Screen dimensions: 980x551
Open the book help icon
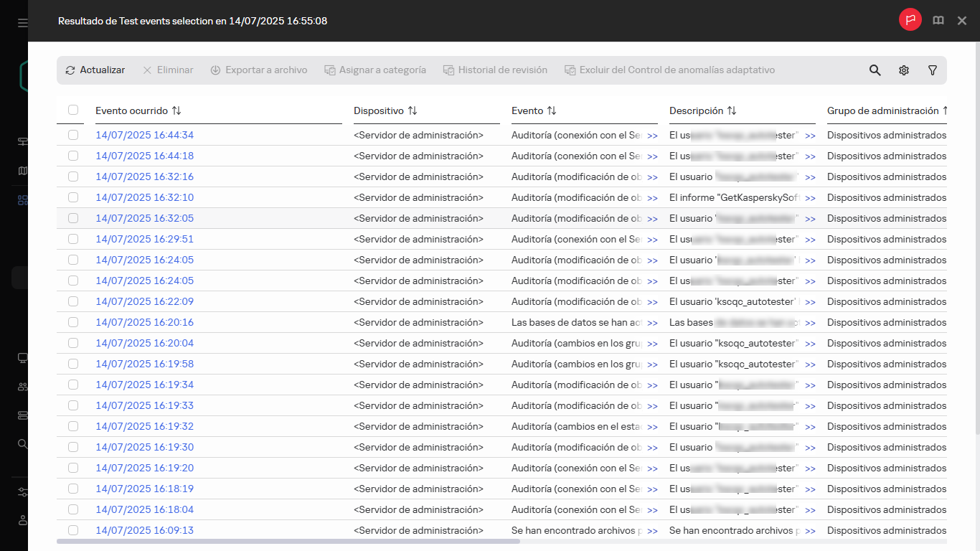938,21
